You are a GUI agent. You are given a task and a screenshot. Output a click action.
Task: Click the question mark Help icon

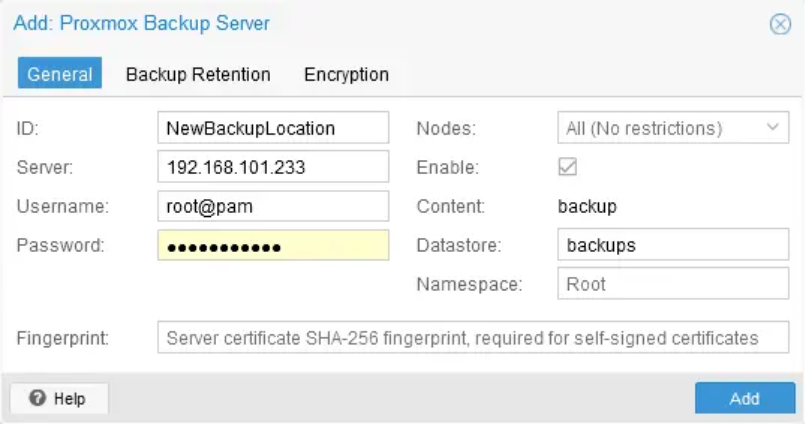pos(38,398)
